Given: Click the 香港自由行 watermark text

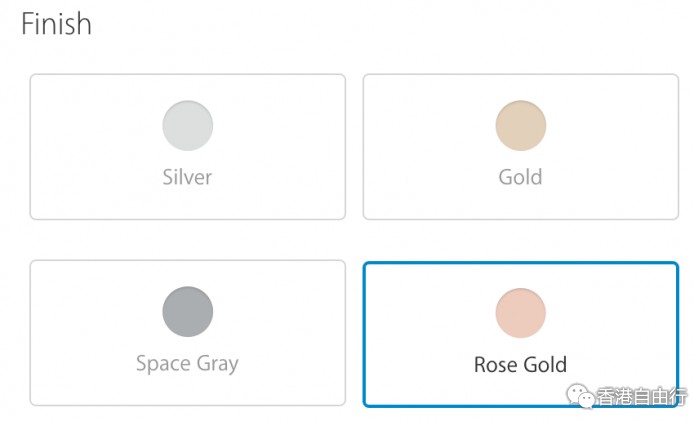Looking at the screenshot, I should (640, 398).
